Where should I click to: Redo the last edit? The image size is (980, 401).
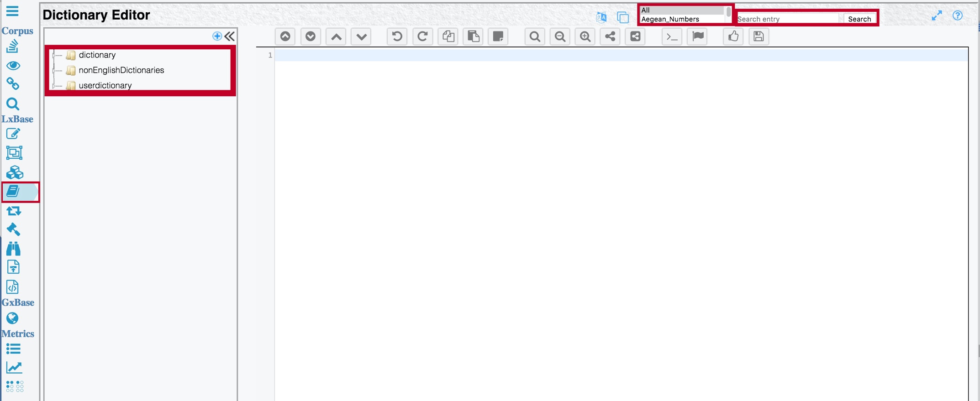pos(423,36)
